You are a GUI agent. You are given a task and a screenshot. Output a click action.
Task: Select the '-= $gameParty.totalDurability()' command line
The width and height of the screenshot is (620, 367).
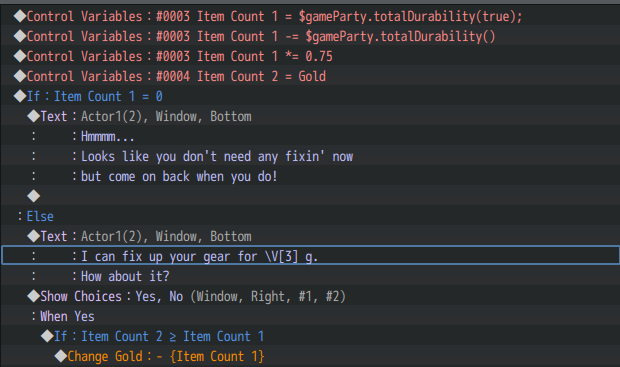point(310,36)
